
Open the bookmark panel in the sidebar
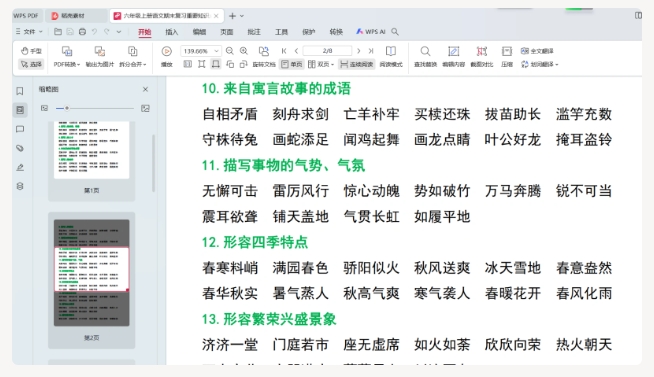[x=20, y=91]
